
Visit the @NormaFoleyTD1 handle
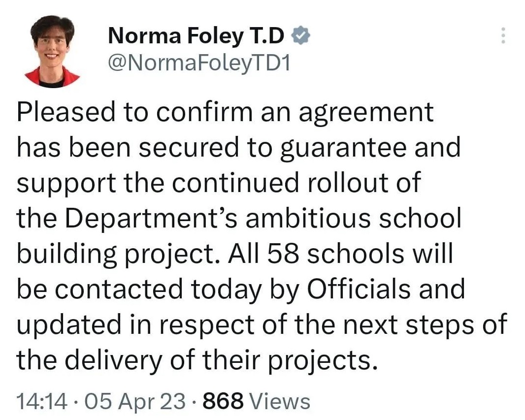[x=199, y=63]
